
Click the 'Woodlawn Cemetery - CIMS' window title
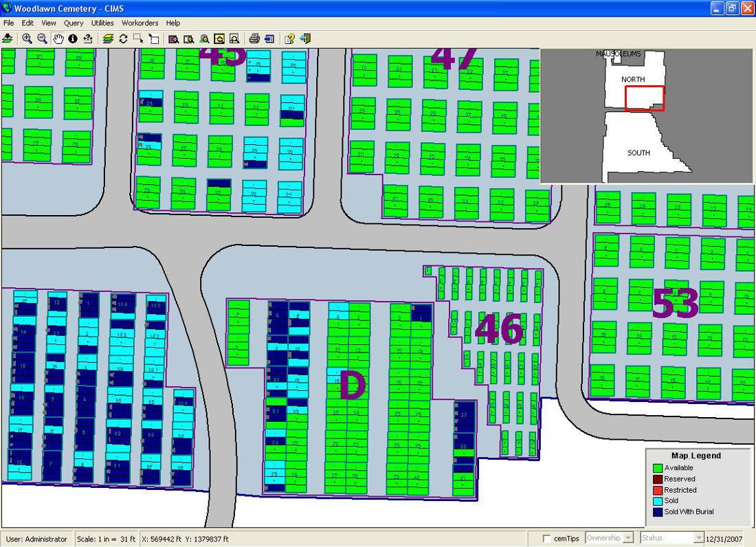[x=69, y=8]
